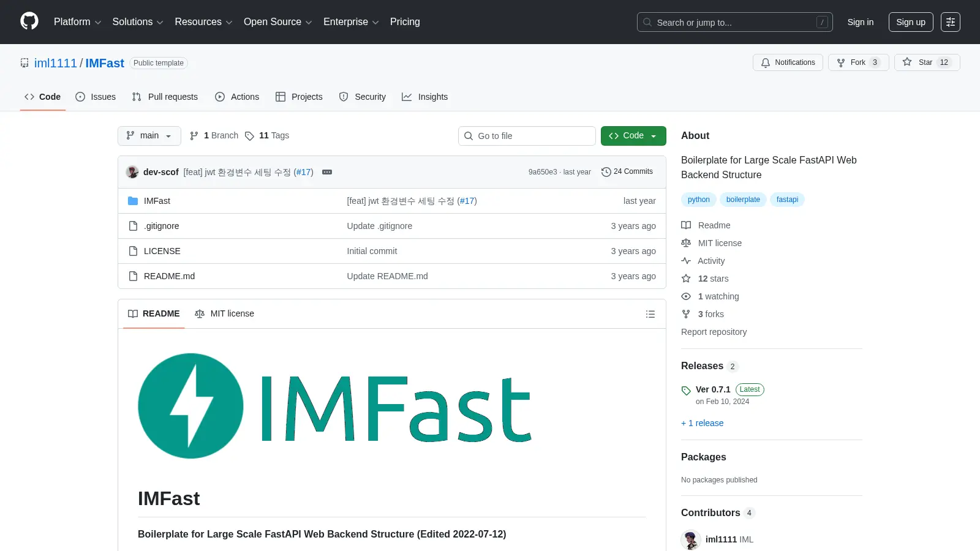The height and width of the screenshot is (551, 980).
Task: Click Report repository link
Action: point(714,332)
